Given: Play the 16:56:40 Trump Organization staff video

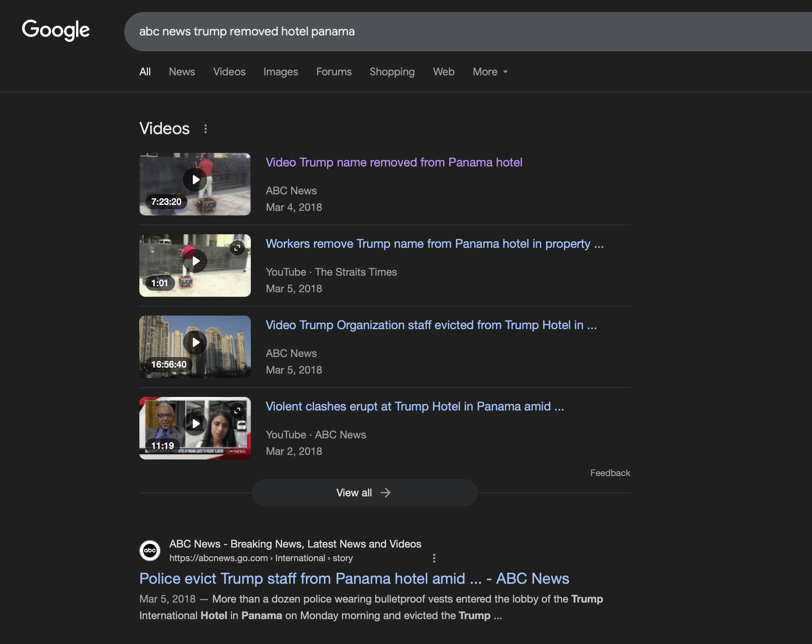Looking at the screenshot, I should click(x=195, y=342).
